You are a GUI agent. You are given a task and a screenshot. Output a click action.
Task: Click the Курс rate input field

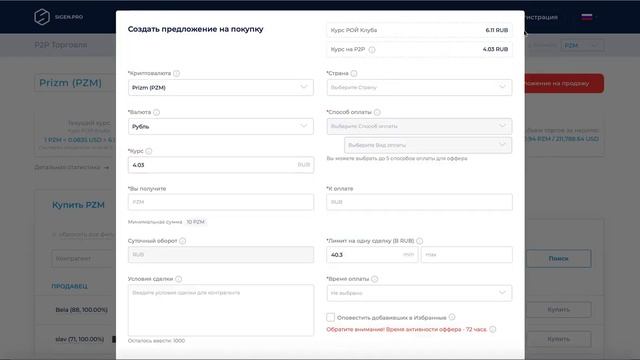pyautogui.click(x=221, y=165)
